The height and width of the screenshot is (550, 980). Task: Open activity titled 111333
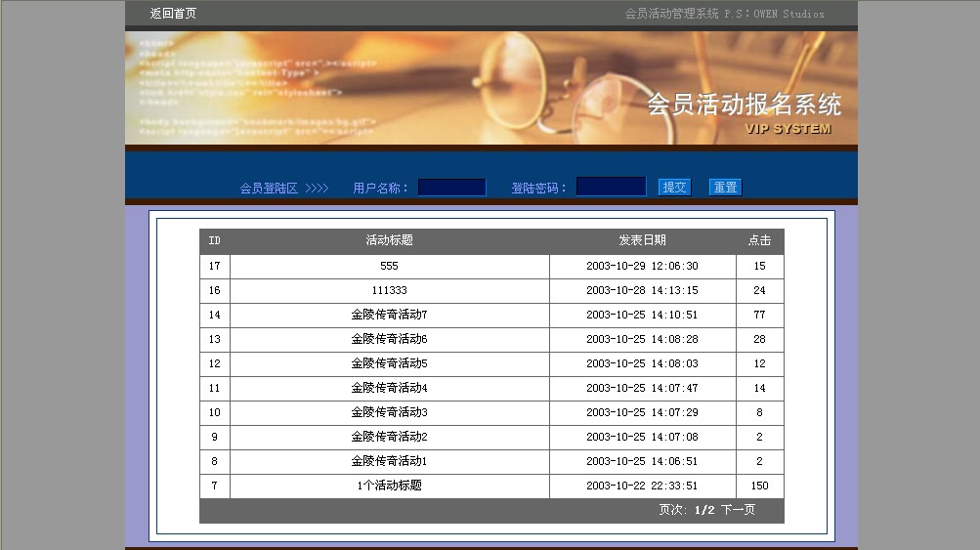coord(390,290)
